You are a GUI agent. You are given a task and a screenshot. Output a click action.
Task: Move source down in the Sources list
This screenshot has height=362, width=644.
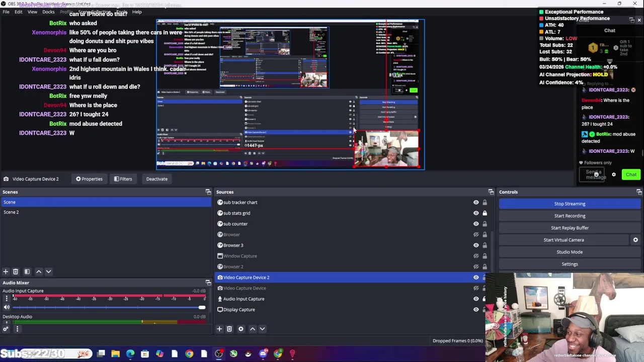coord(262,329)
